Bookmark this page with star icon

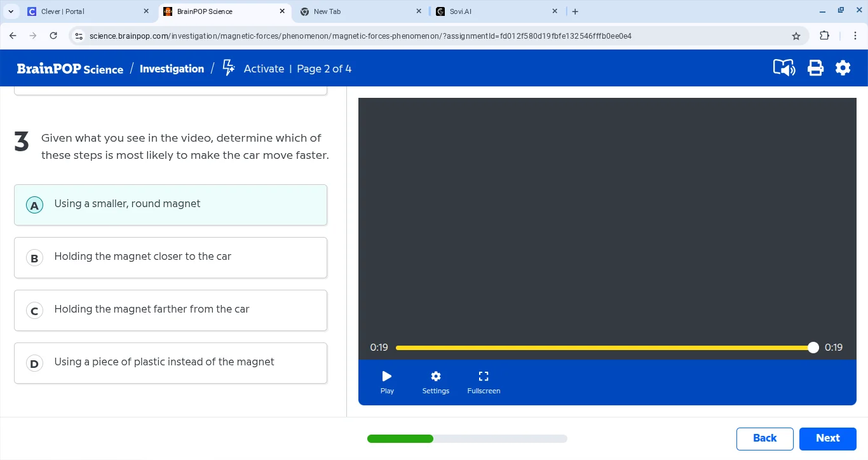796,36
